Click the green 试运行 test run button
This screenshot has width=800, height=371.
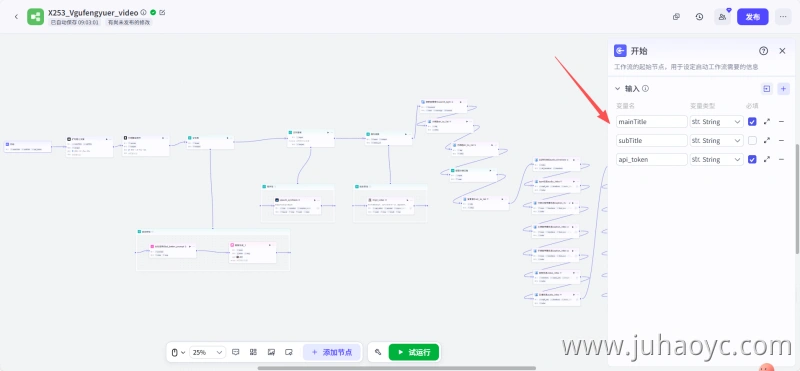click(414, 352)
